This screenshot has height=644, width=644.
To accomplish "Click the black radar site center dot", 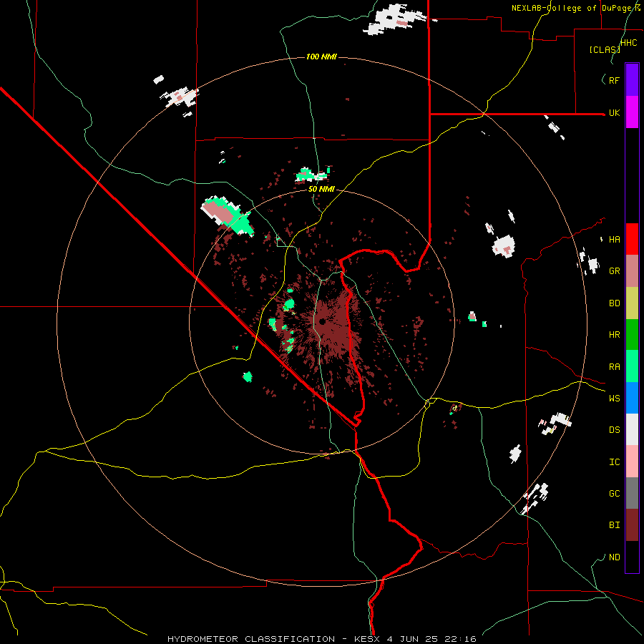I will [323, 321].
